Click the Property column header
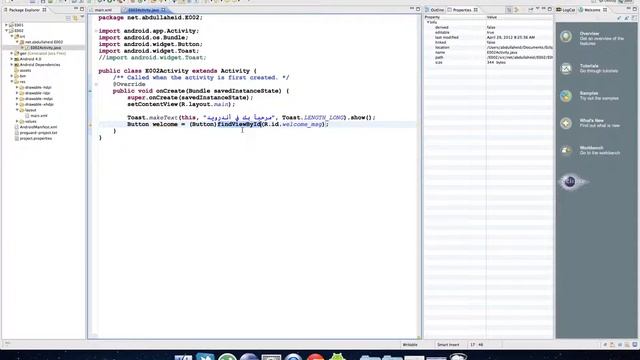The width and height of the screenshot is (640, 360). [455, 17]
